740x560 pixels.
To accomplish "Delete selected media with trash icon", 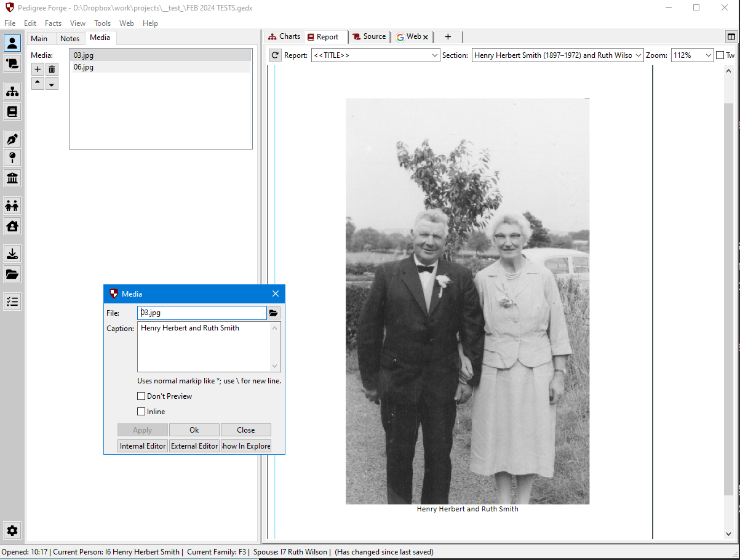I will tap(52, 70).
